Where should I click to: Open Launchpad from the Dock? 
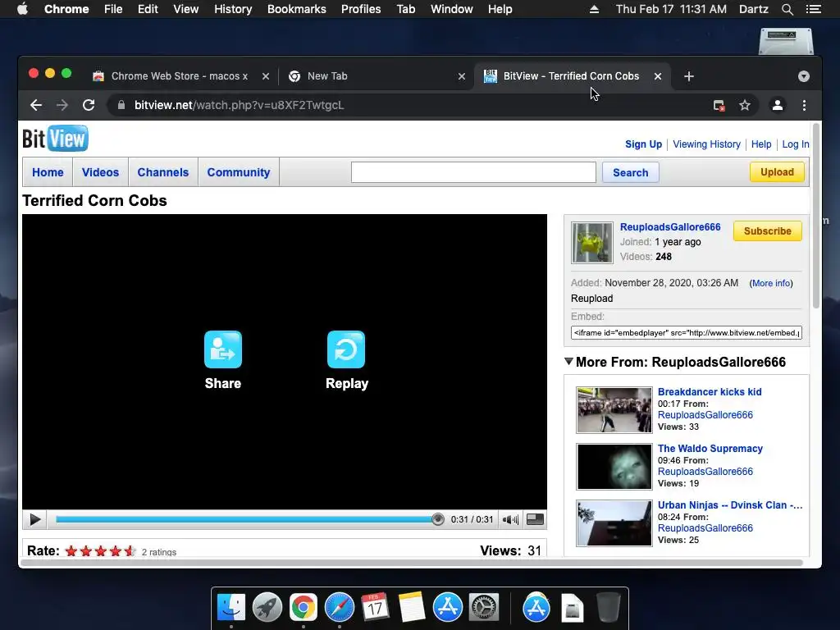click(267, 608)
